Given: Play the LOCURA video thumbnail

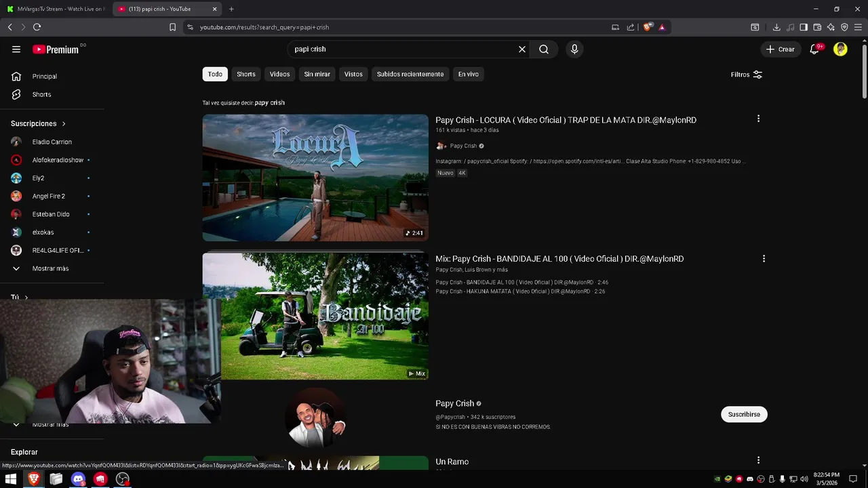Looking at the screenshot, I should pos(315,178).
